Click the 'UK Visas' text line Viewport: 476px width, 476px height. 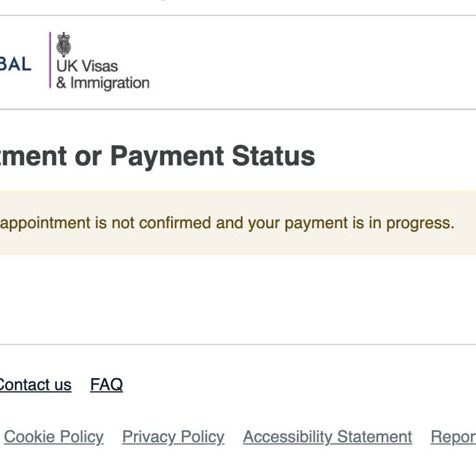pos(87,66)
